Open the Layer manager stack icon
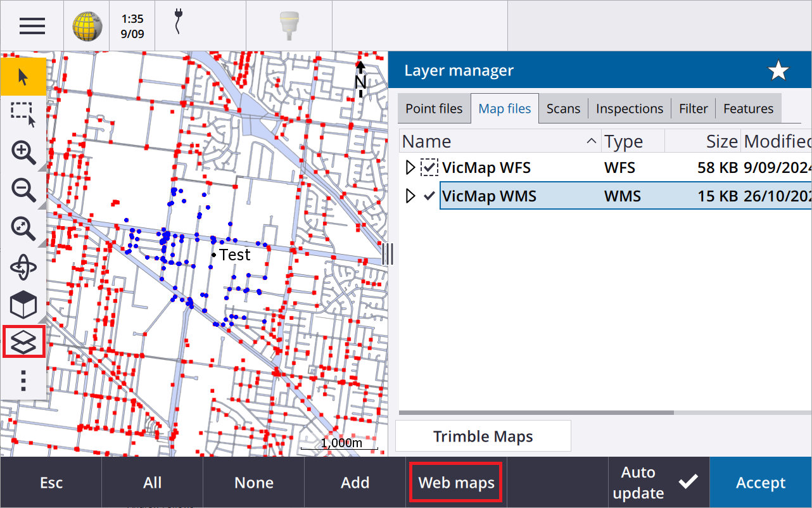This screenshot has width=812, height=508. point(23,343)
